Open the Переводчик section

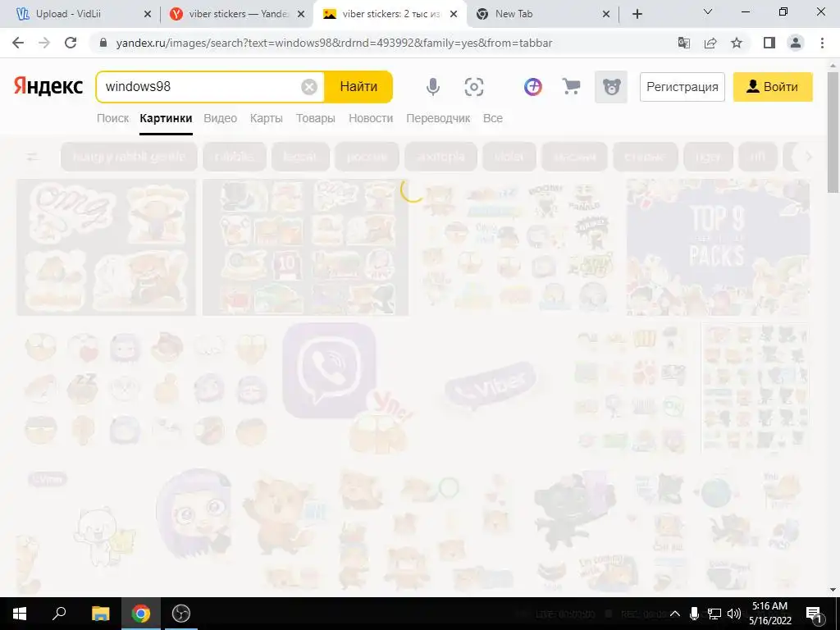tap(438, 118)
